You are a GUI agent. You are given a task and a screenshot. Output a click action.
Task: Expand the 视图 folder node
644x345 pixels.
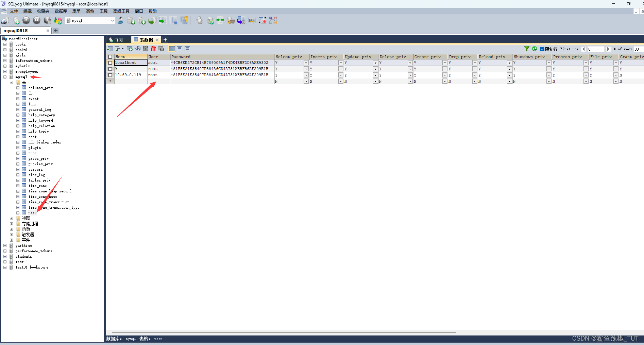11,218
